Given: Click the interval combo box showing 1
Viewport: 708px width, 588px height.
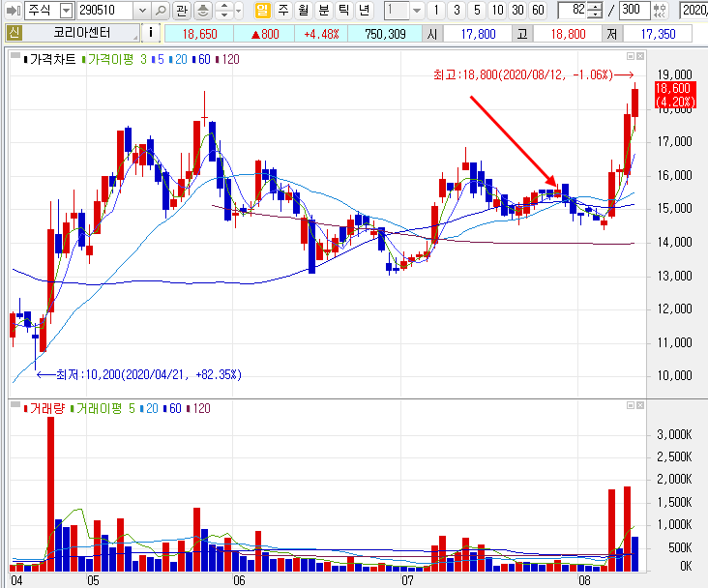Looking at the screenshot, I should (398, 10).
